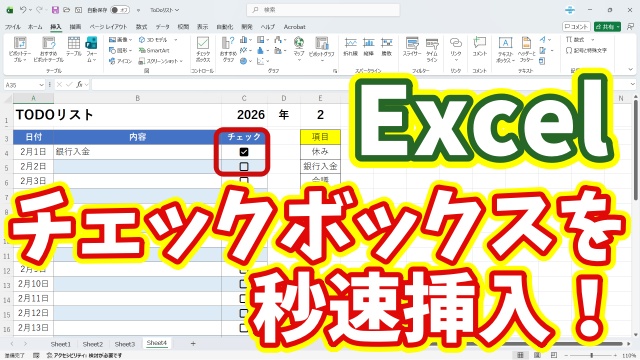Open the customize quick access toolbar dropdown
This screenshot has width=640, height=360.
(138, 10)
